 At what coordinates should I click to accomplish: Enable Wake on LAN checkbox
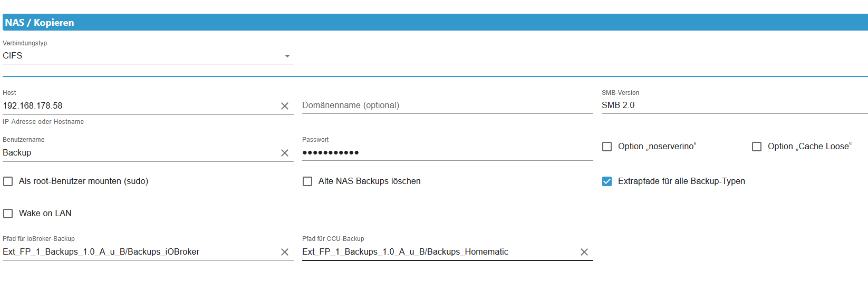click(8, 214)
